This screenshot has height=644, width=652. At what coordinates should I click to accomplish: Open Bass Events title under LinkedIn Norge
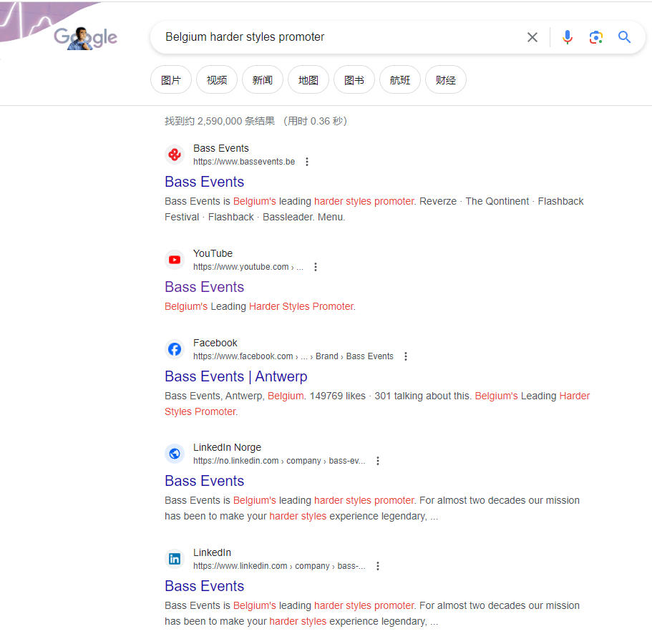point(204,481)
